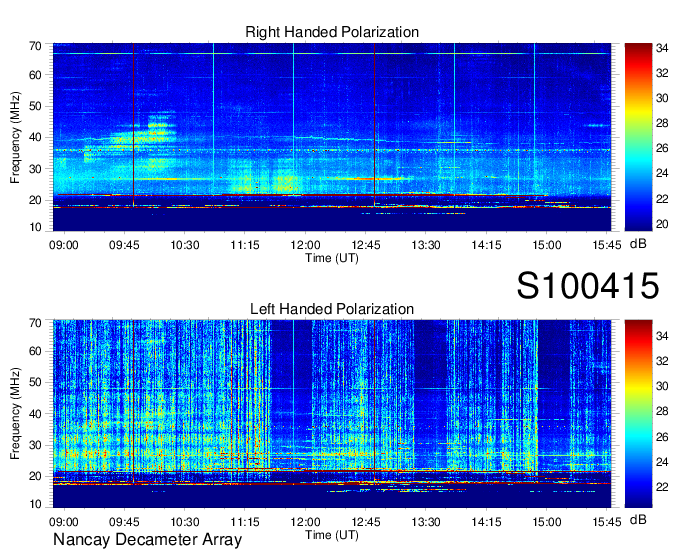Click the 34 dB value on Left Handed color bar
680x552 pixels.
[x=662, y=336]
